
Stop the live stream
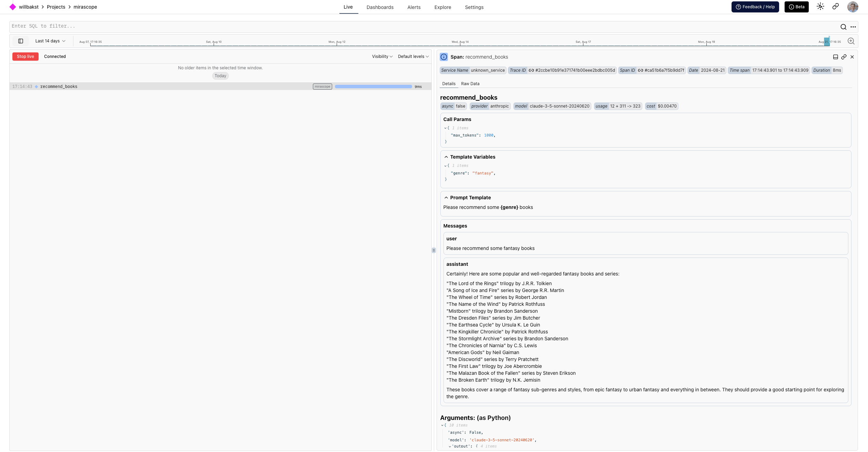[x=25, y=57]
